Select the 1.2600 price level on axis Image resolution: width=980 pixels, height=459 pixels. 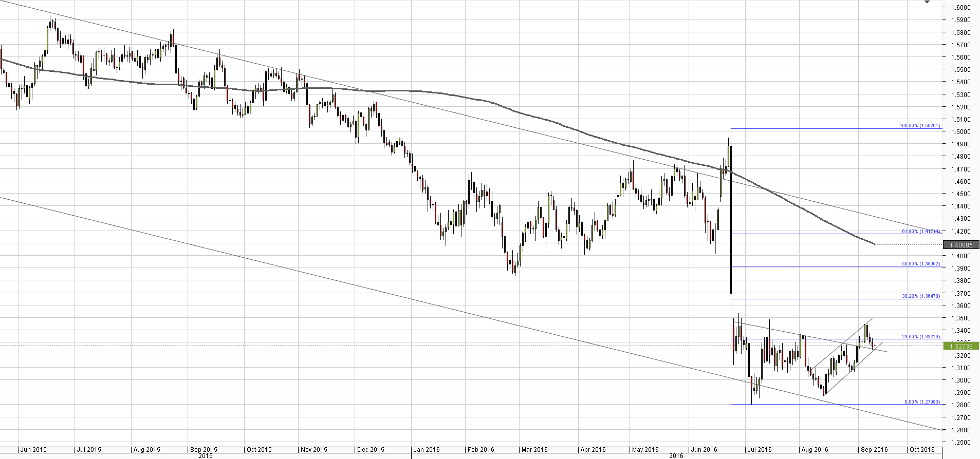pos(960,430)
